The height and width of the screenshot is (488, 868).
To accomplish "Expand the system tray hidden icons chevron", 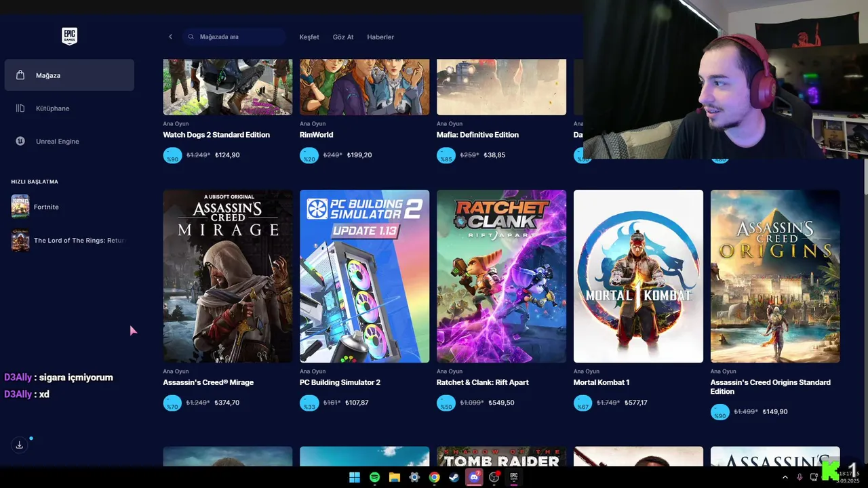I will [785, 477].
